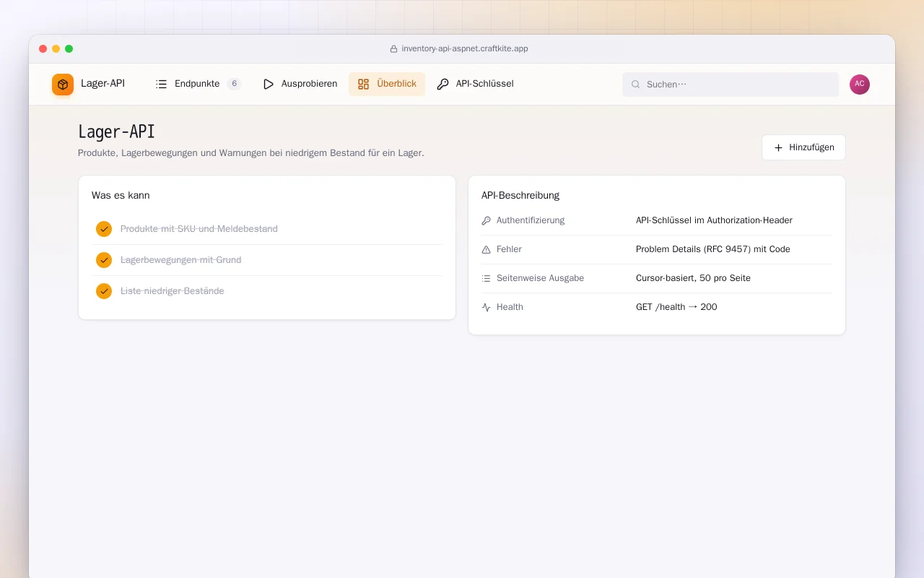Click the list icon next to Seitenweise Ausgabe
This screenshot has height=578, width=924.
tap(486, 278)
